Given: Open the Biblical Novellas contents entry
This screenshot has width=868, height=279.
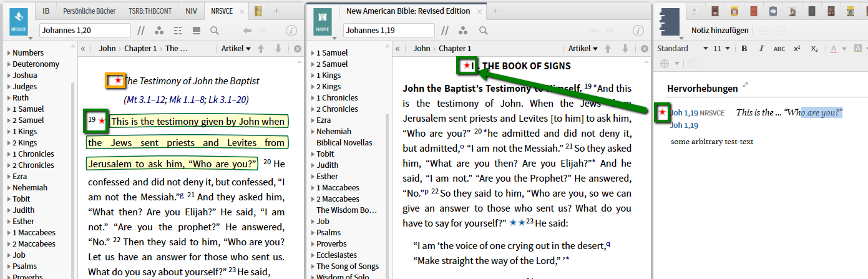Looking at the screenshot, I should (x=345, y=143).
